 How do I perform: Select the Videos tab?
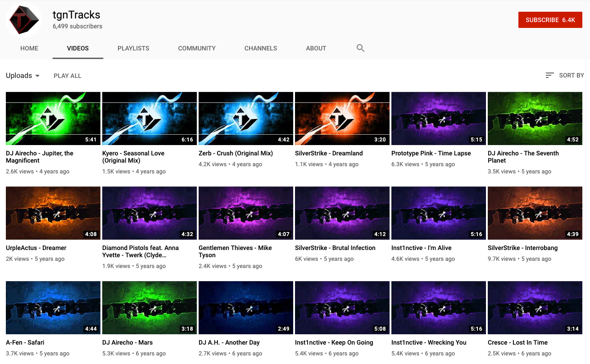click(78, 48)
